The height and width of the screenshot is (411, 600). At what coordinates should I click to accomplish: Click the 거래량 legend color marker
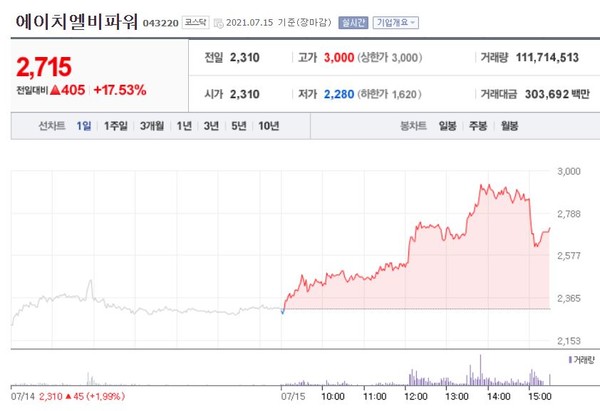(x=569, y=359)
